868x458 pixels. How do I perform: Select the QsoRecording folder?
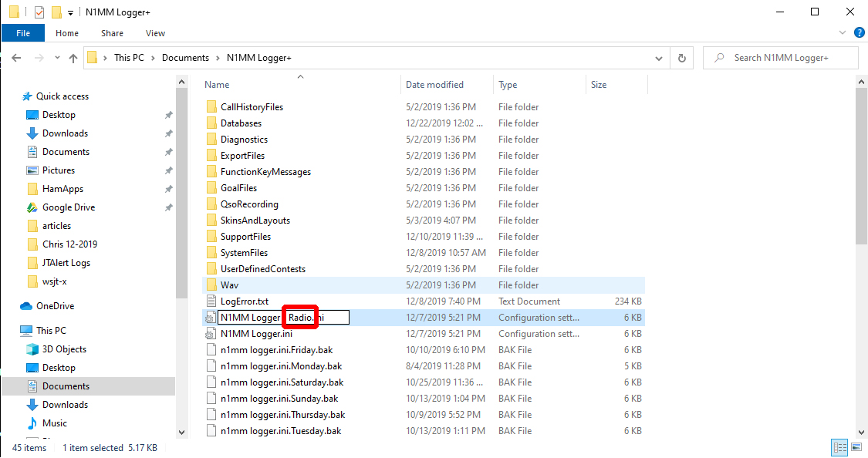click(249, 204)
